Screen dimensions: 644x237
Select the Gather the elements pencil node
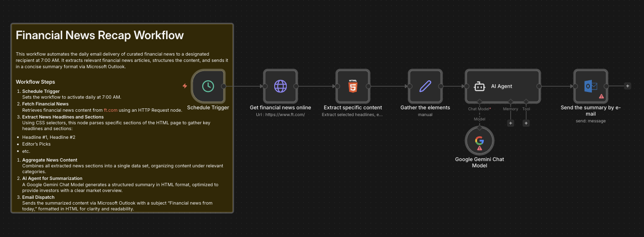(x=425, y=86)
